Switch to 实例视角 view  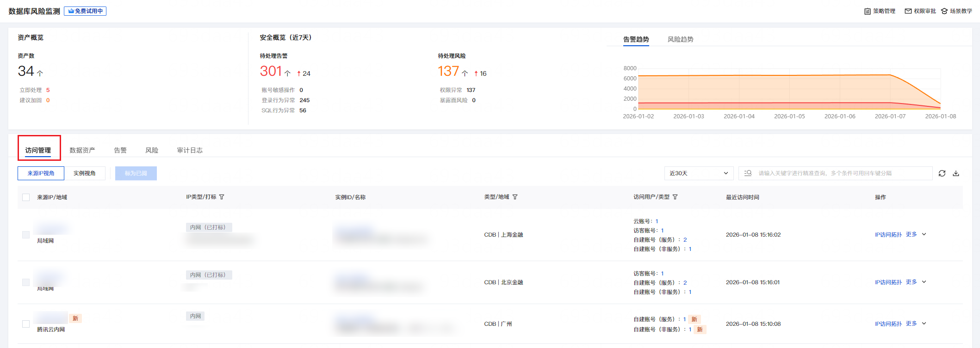click(x=85, y=173)
